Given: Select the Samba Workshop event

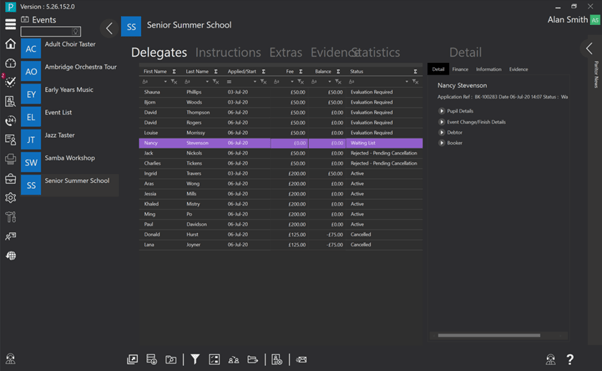Looking at the screenshot, I should 70,162.
